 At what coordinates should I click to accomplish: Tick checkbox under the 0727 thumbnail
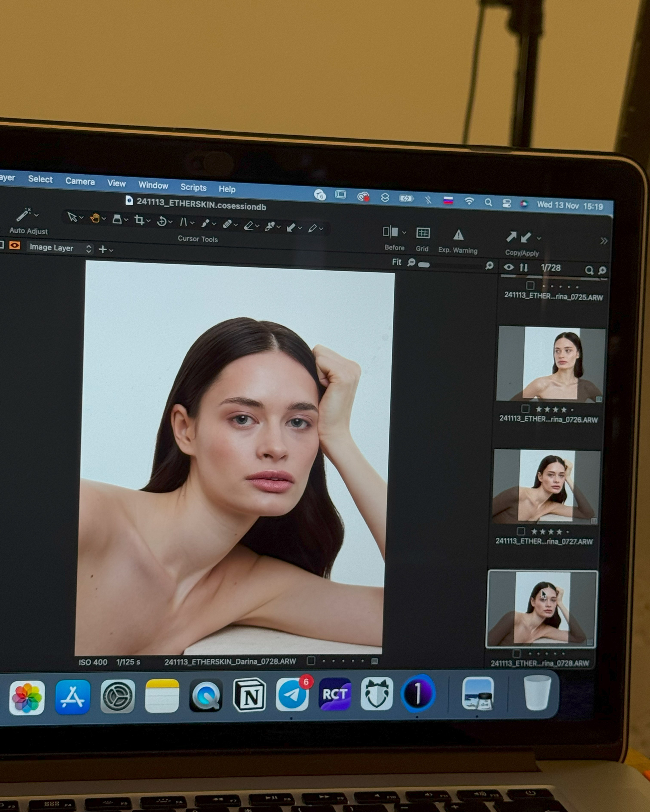(521, 531)
